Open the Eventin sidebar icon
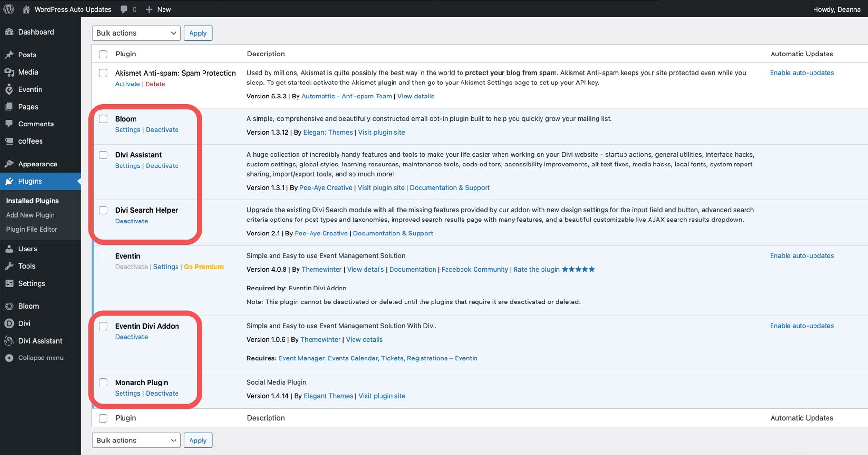Image resolution: width=868 pixels, height=455 pixels. (10, 89)
